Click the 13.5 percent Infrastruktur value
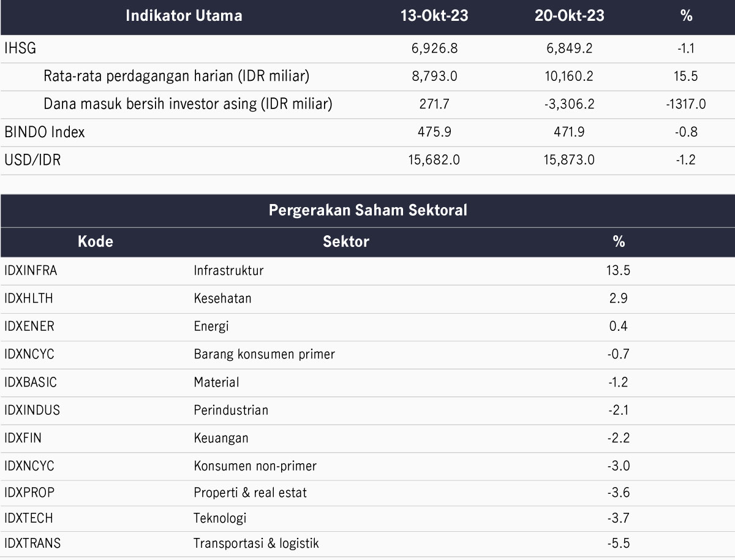 pos(619,270)
